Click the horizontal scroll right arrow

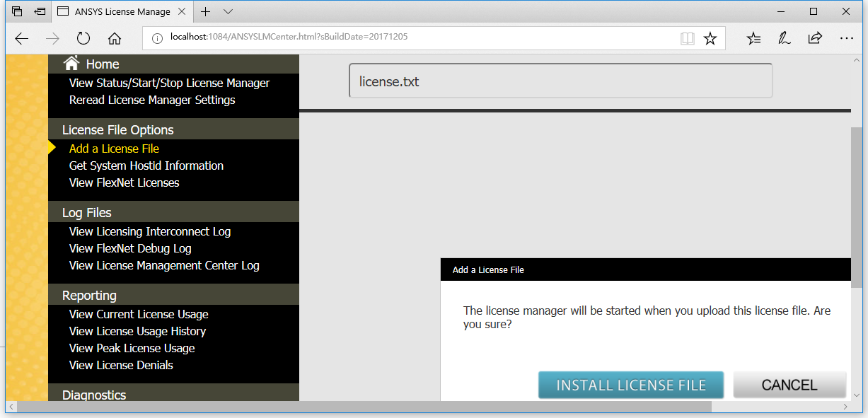coord(845,407)
